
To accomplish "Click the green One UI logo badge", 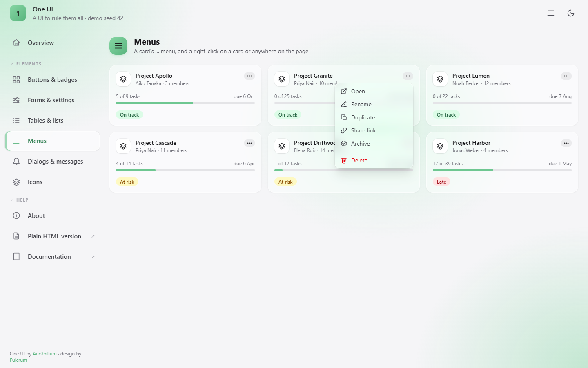I will [18, 13].
